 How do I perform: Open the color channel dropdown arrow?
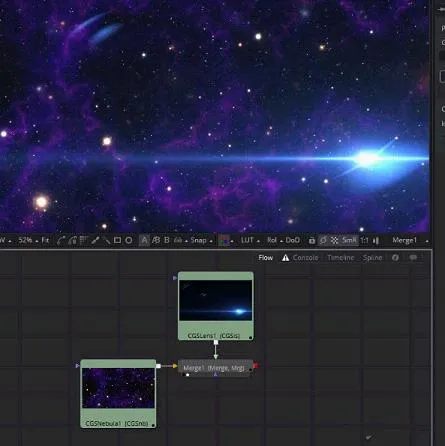(232, 241)
